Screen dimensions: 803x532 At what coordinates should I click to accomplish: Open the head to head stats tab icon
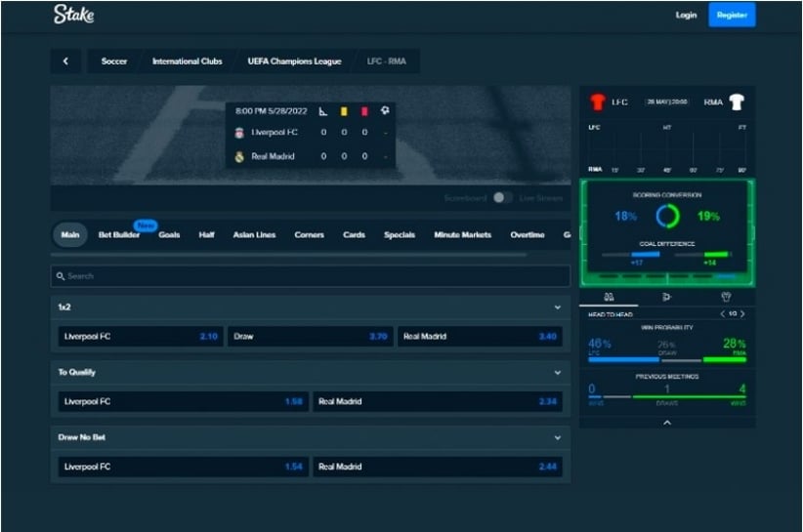point(609,297)
